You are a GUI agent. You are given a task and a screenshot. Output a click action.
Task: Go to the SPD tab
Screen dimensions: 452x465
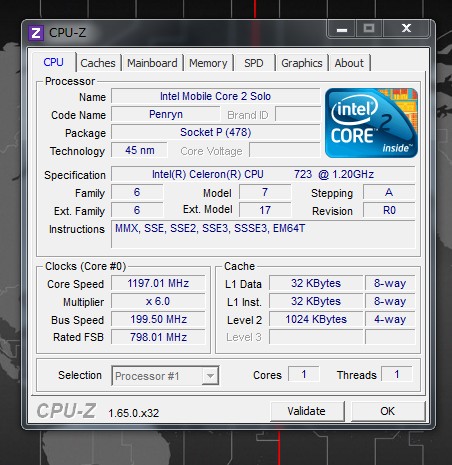click(x=254, y=63)
